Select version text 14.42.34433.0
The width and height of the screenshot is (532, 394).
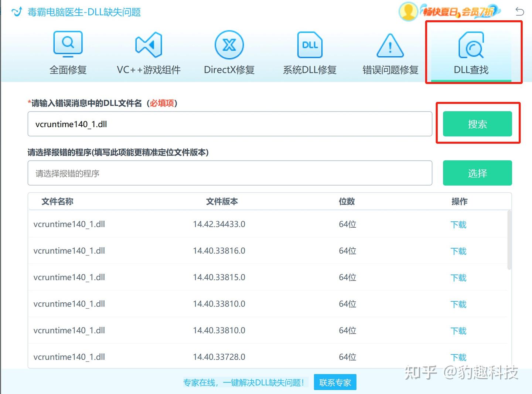219,224
